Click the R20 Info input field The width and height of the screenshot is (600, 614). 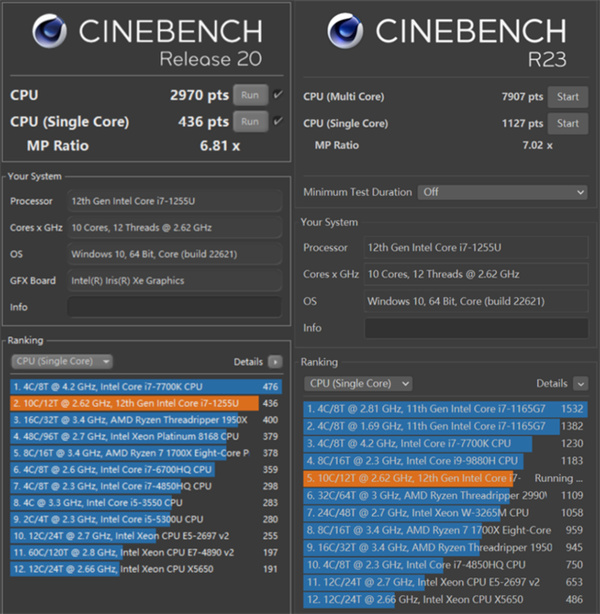(x=174, y=307)
